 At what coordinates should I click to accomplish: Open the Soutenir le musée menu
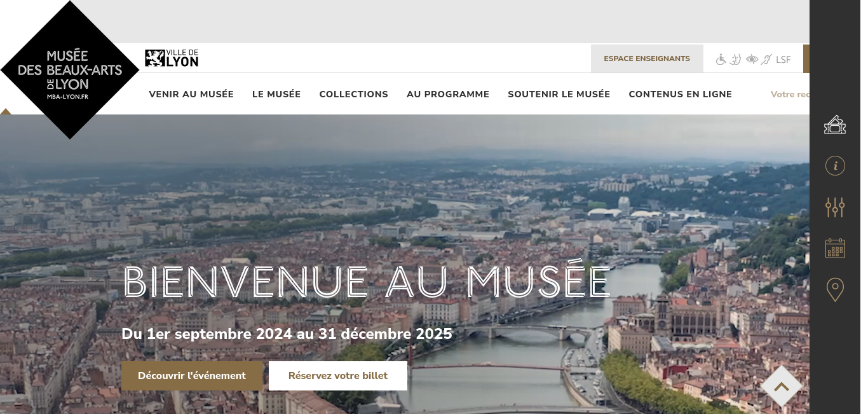(x=559, y=94)
